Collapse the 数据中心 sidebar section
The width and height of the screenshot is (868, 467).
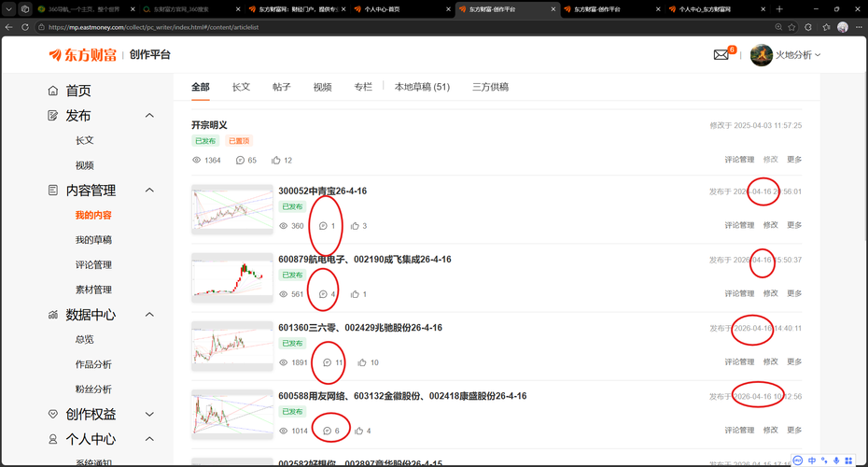[149, 315]
